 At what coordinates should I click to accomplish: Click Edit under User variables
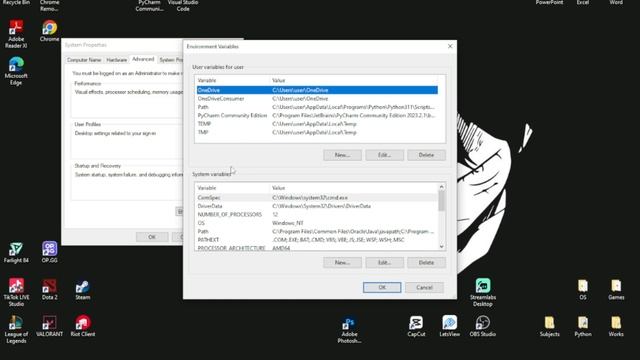tap(384, 155)
